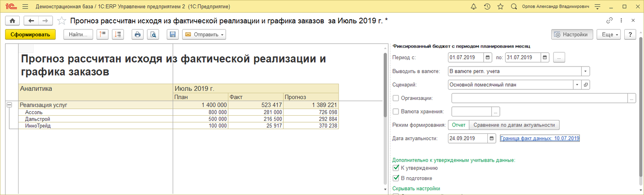The width and height of the screenshot is (644, 195).
Task: Save report with floppy disk icon
Action: (x=173, y=35)
